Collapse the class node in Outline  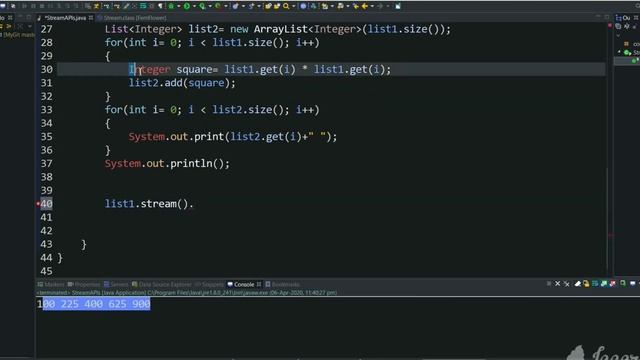pos(620,52)
